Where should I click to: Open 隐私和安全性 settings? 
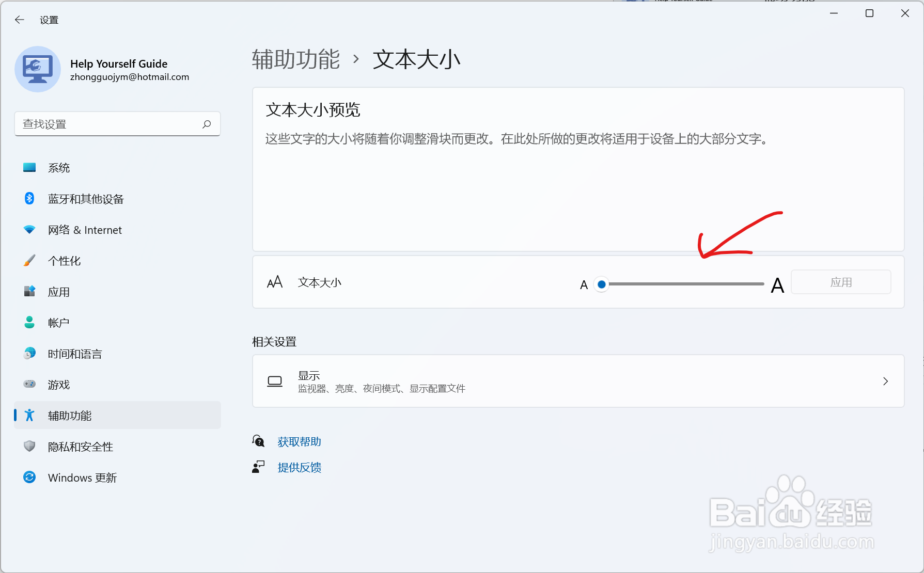point(117,446)
